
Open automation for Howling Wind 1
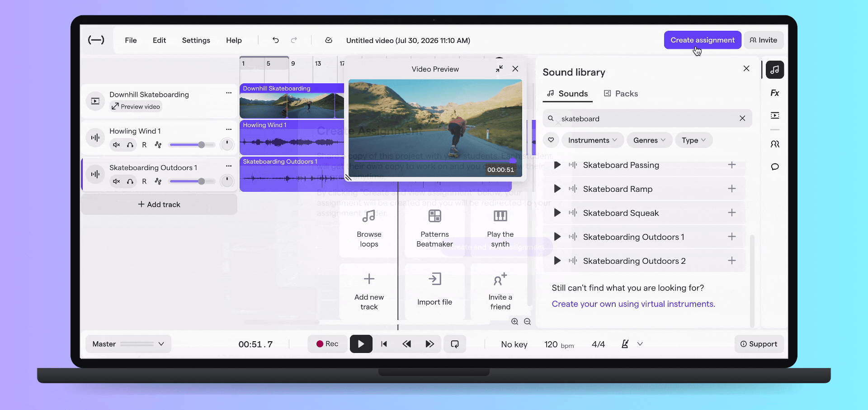158,145
